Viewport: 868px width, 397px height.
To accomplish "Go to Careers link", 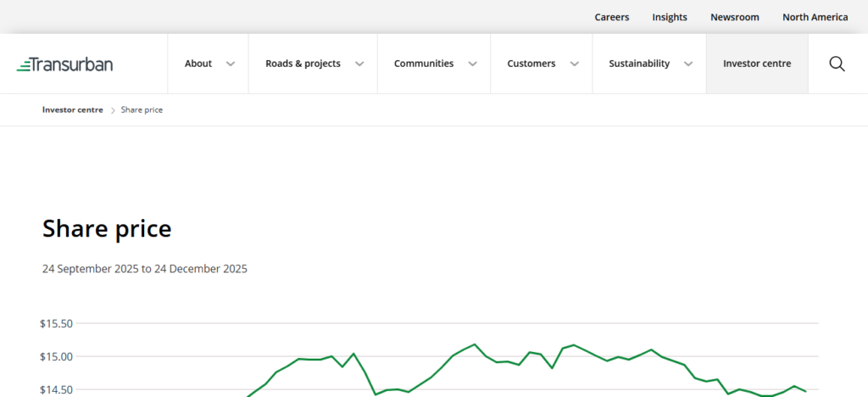I will (611, 17).
